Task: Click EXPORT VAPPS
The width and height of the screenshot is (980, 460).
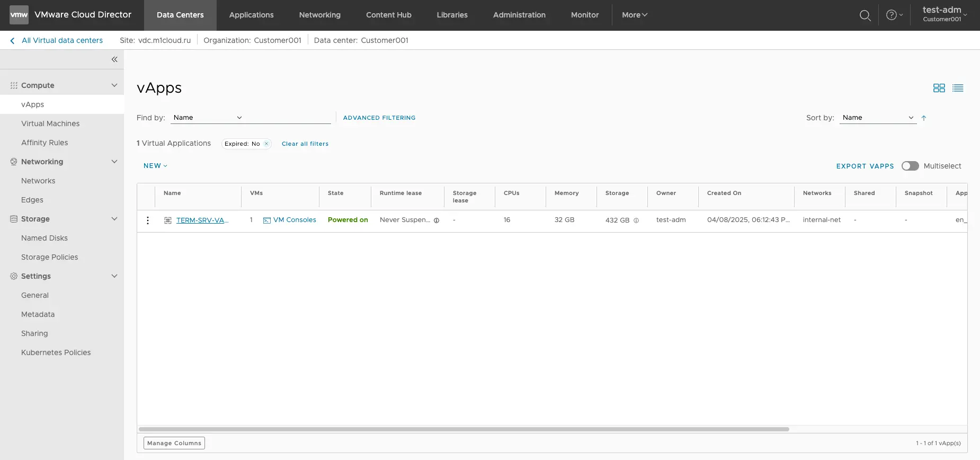Action: [865, 166]
